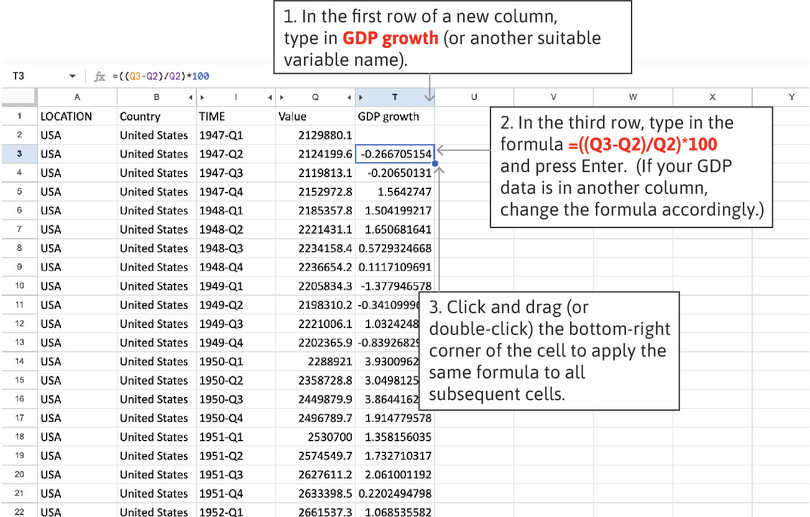Select the growth cell 1.914779578
The height and width of the screenshot is (517, 810).
click(x=395, y=418)
